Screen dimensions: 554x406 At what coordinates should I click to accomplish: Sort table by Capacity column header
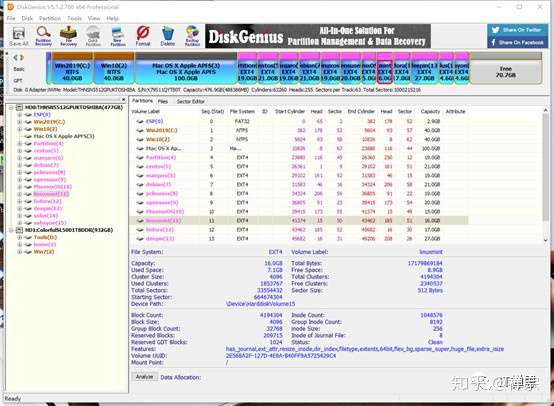[x=430, y=111]
